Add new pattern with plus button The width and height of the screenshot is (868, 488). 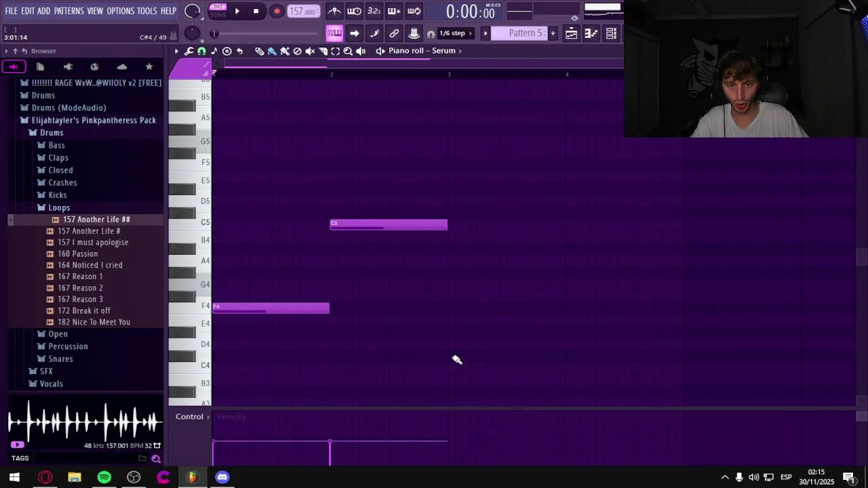point(553,33)
